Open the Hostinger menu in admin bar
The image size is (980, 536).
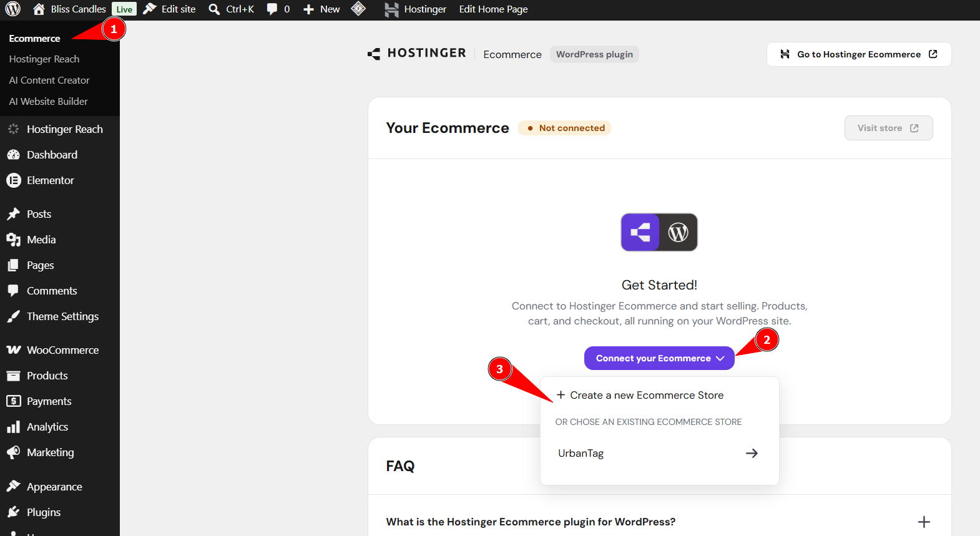(x=416, y=9)
